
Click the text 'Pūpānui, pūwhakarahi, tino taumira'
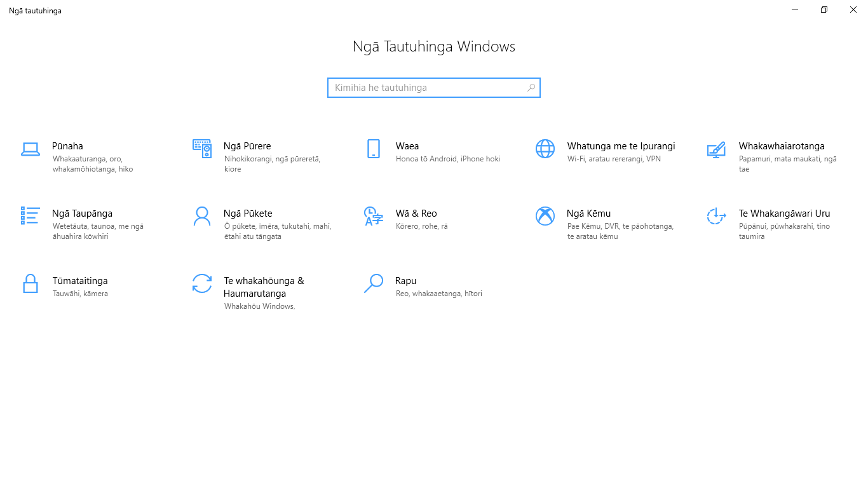pyautogui.click(x=784, y=231)
